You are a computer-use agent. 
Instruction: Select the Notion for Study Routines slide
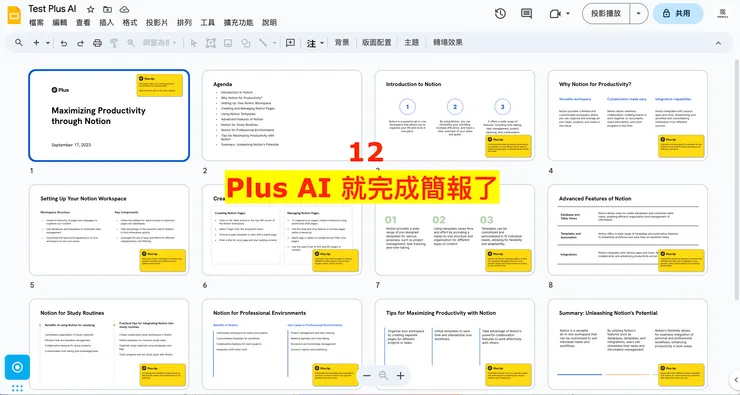pos(109,344)
